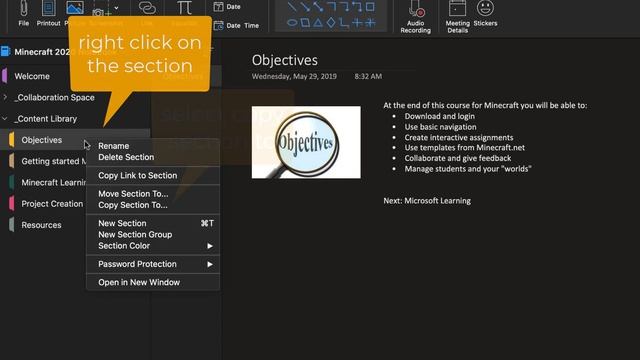
Task: Click 'Collaborate and give feedback' bullet
Action: click(458, 158)
